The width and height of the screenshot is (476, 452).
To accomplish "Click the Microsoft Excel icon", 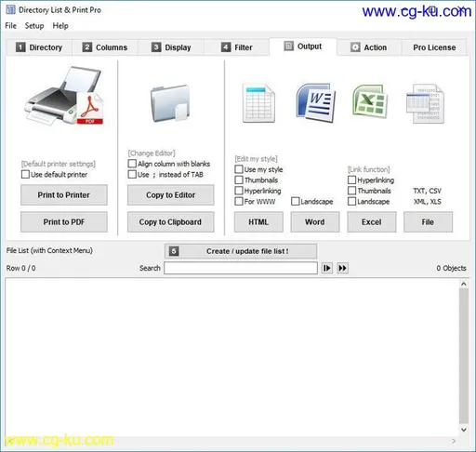I will pyautogui.click(x=370, y=101).
